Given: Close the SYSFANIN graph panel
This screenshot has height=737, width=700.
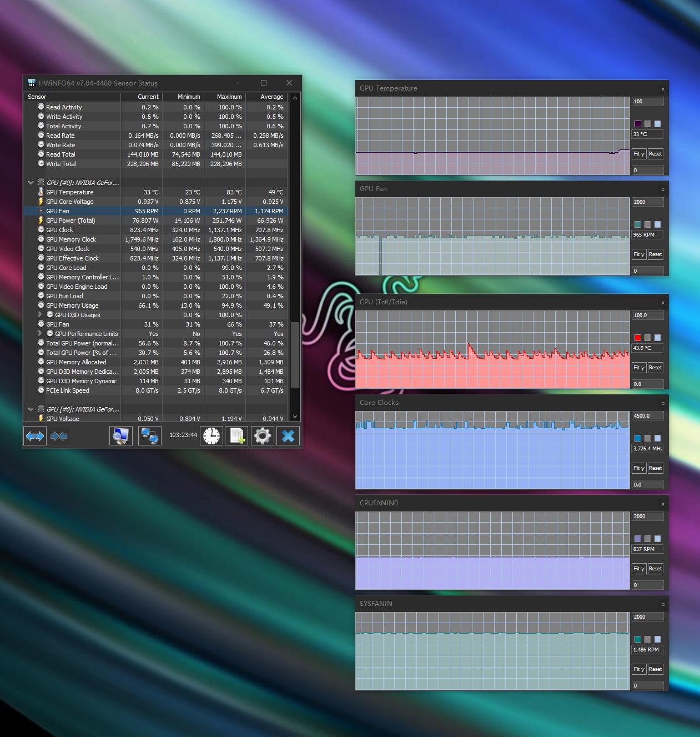Looking at the screenshot, I should click(x=663, y=604).
